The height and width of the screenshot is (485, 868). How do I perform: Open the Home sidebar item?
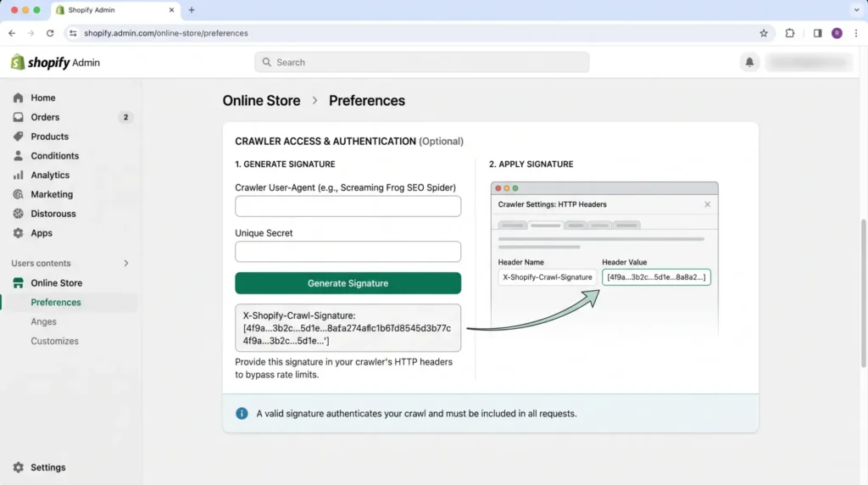pyautogui.click(x=42, y=98)
